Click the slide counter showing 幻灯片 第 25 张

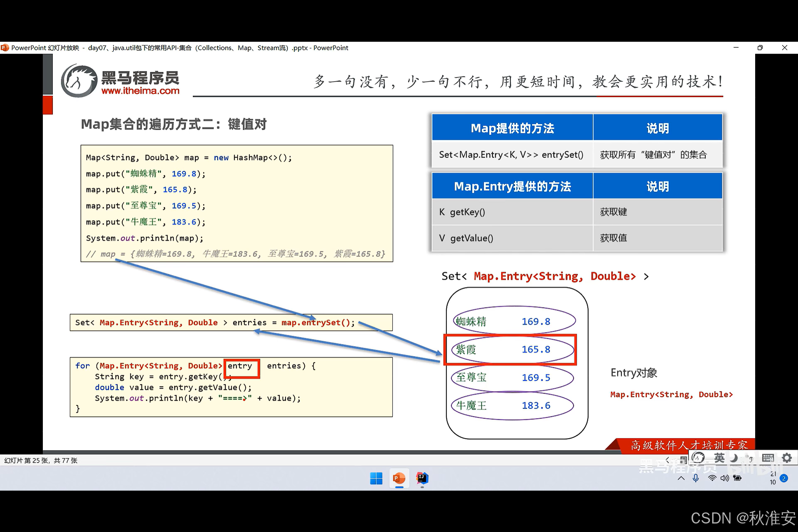40,460
